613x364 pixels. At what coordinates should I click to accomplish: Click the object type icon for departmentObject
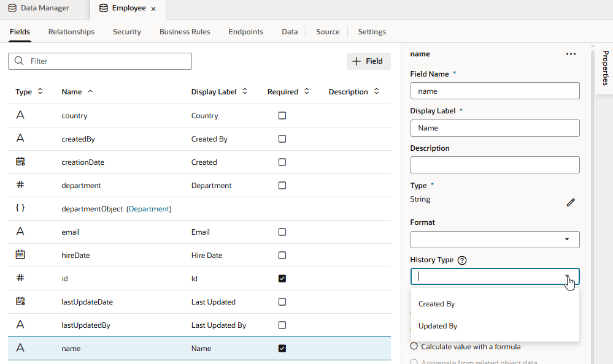tap(20, 208)
